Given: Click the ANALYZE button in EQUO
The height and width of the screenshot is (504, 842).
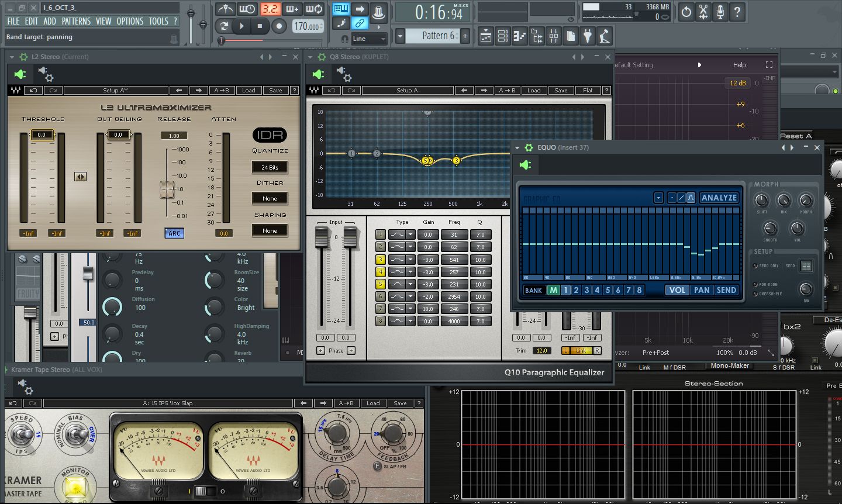Looking at the screenshot, I should click(x=719, y=198).
